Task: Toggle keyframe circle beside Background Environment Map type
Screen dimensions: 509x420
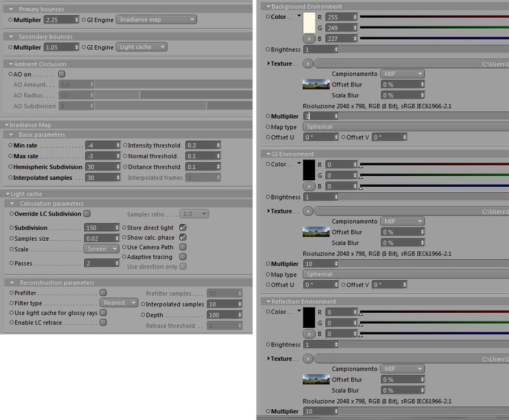Action: (268, 127)
